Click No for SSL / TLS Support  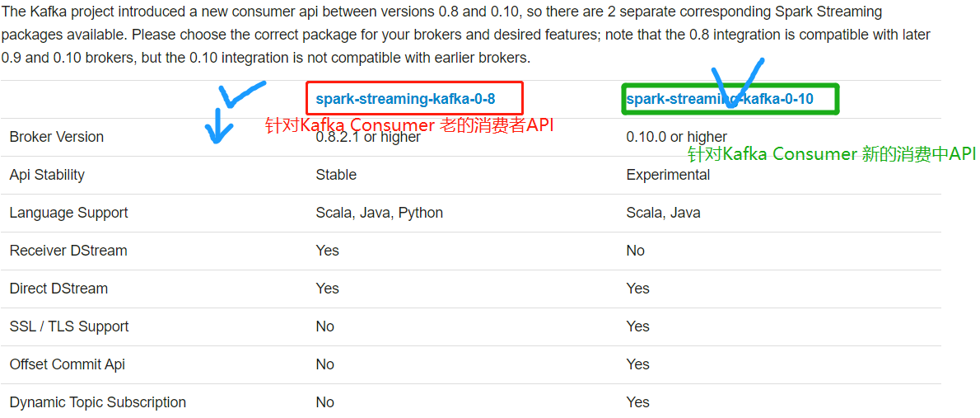click(x=325, y=326)
